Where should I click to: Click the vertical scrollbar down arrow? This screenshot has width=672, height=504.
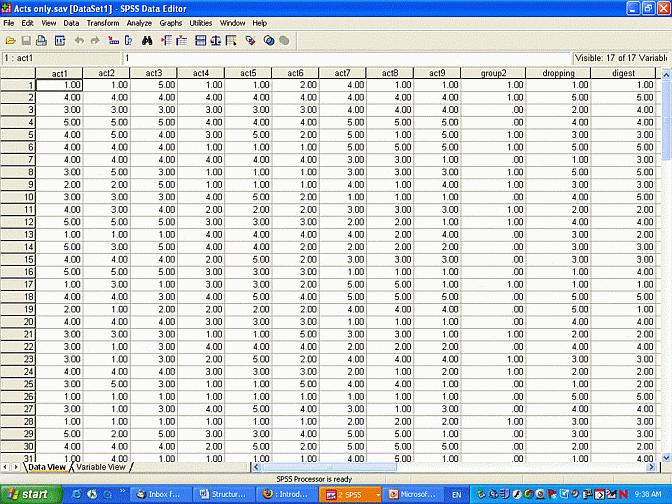666,458
